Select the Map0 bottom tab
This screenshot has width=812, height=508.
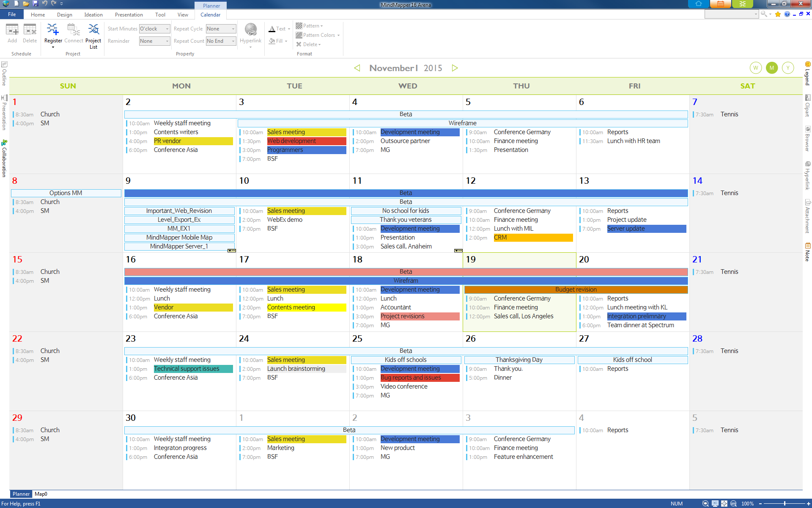click(41, 494)
